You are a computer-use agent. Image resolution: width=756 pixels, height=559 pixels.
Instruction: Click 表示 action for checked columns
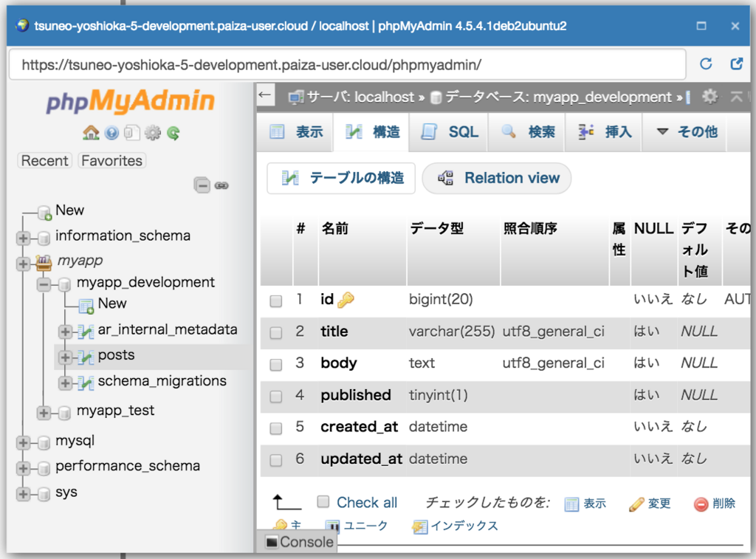(x=585, y=504)
